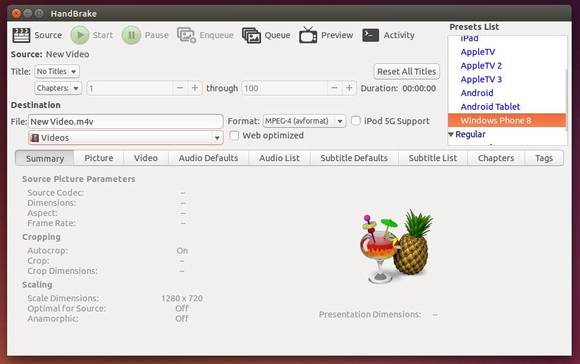The image size is (580, 364).
Task: Toggle the Web optimized checkbox
Action: 234,135
